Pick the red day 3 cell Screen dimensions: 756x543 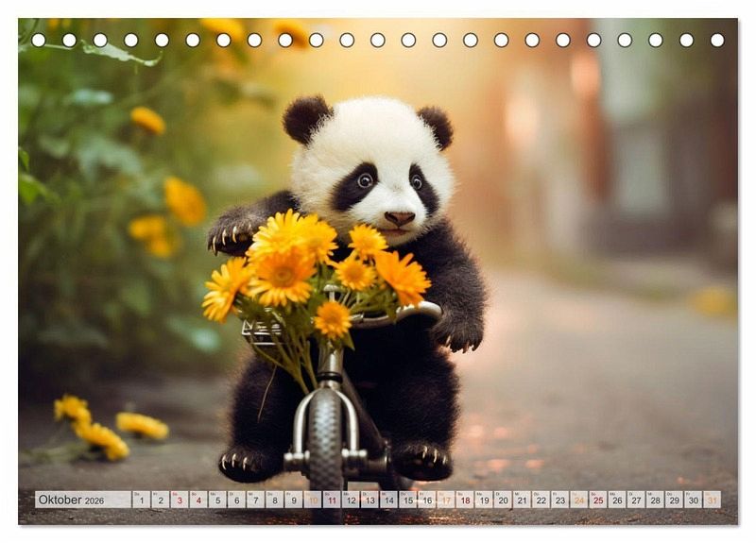180,500
